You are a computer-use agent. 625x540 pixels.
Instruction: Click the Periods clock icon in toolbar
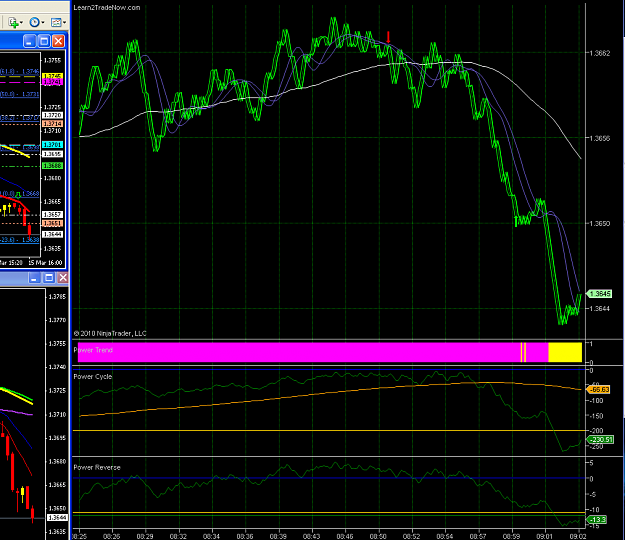35,22
